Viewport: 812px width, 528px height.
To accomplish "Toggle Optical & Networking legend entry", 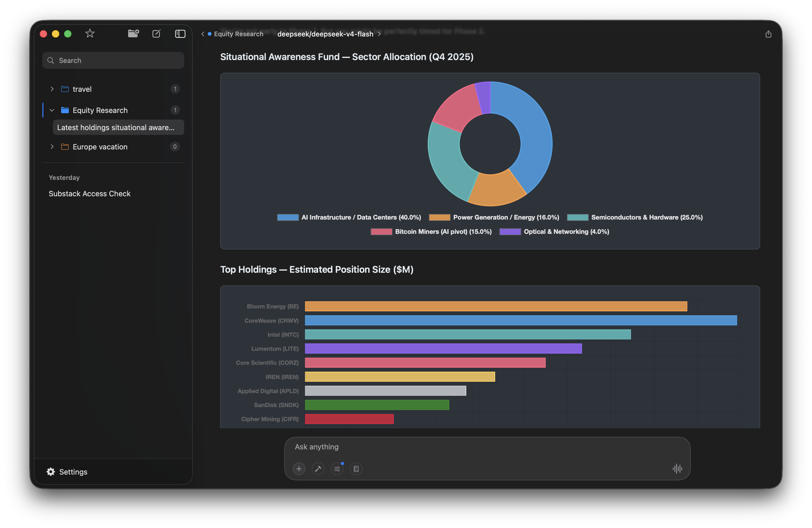I will pos(554,232).
